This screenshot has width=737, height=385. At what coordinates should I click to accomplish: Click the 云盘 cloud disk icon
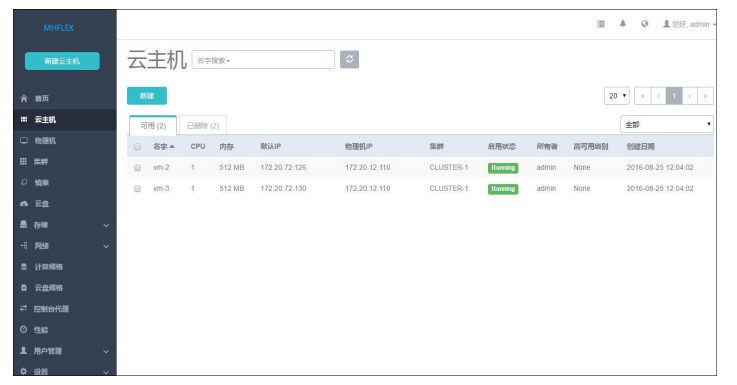click(24, 204)
